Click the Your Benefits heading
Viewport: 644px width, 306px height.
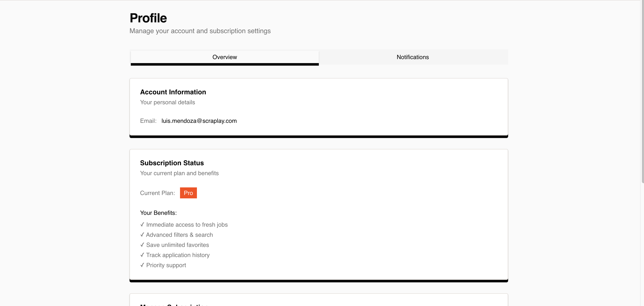click(158, 213)
